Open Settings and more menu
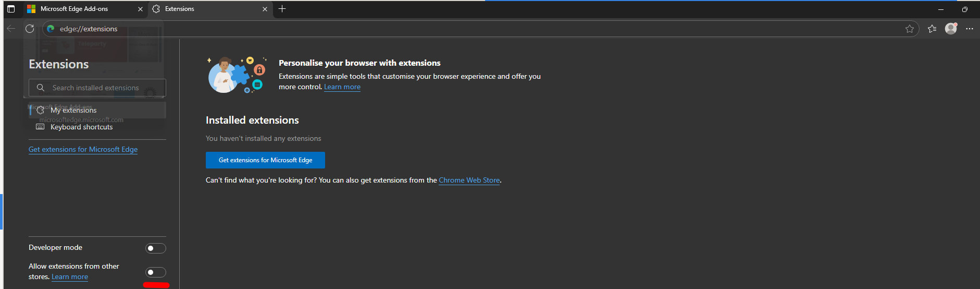The width and height of the screenshot is (980, 289). click(969, 29)
